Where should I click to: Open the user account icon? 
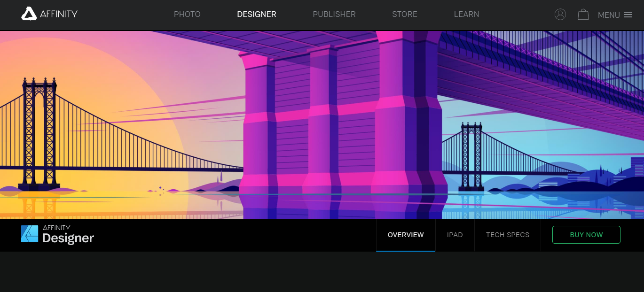(x=560, y=15)
